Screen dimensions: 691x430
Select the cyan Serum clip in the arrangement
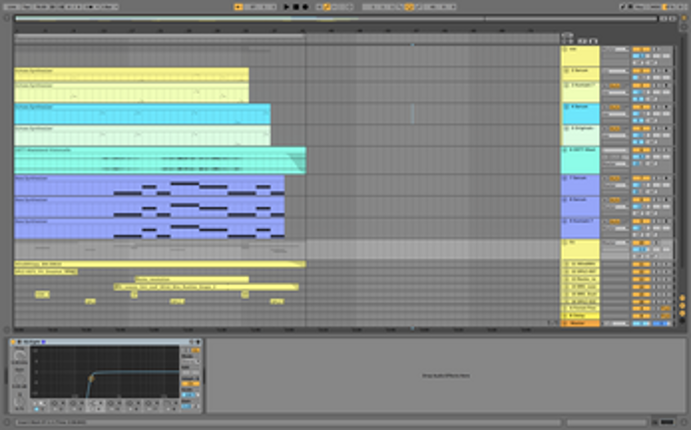(142, 114)
